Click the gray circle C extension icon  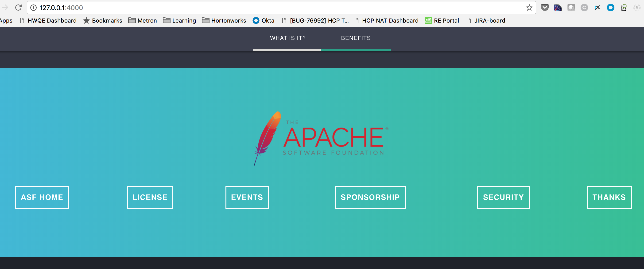click(584, 8)
